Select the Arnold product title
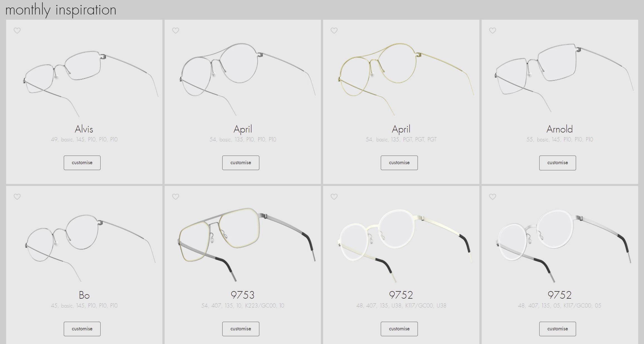The height and width of the screenshot is (344, 644). (560, 129)
